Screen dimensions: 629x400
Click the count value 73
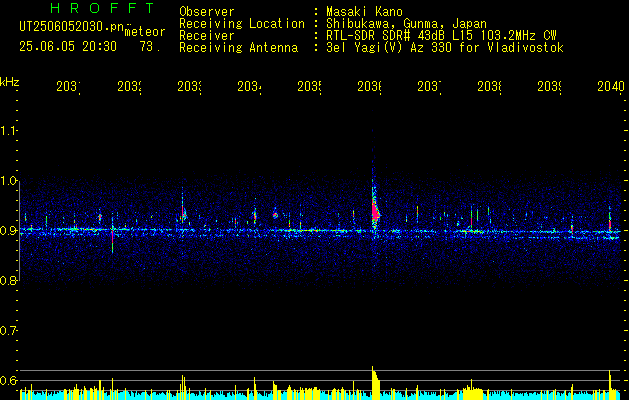coord(150,47)
